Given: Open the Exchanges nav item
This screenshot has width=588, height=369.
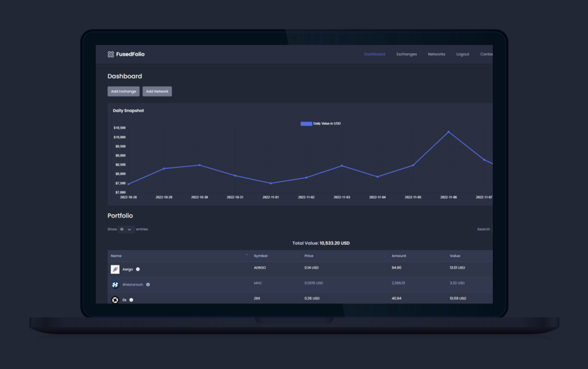Looking at the screenshot, I should coord(406,54).
